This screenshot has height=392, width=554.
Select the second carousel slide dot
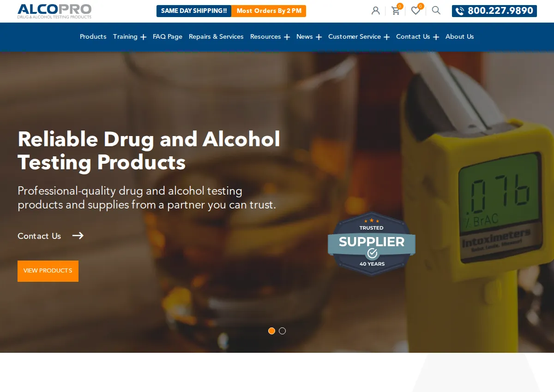pyautogui.click(x=283, y=331)
